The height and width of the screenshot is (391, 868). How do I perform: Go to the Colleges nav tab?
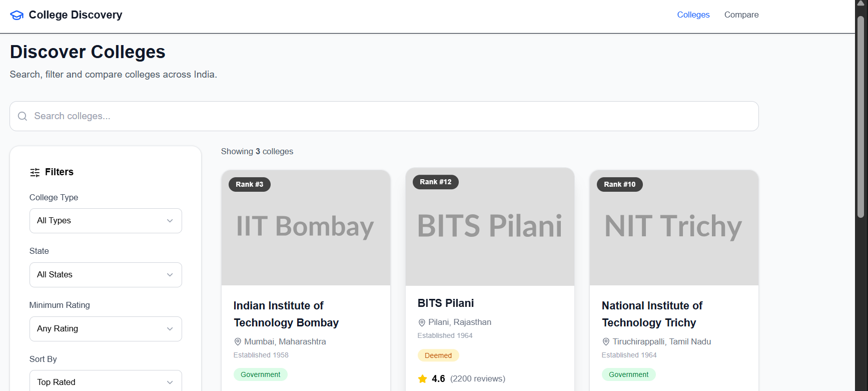[693, 15]
